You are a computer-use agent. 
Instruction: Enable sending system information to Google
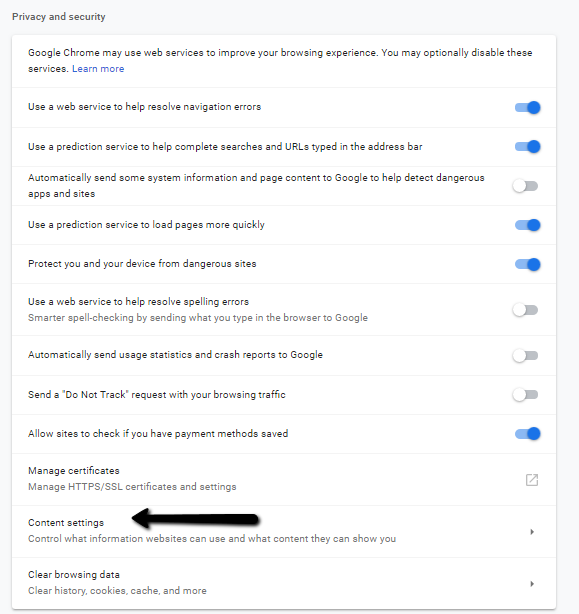(x=525, y=186)
